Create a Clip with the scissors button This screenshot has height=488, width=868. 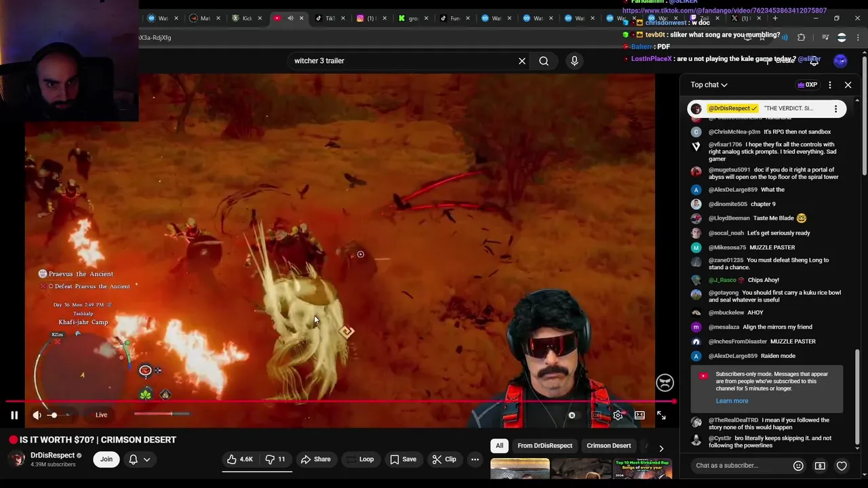coord(444,460)
